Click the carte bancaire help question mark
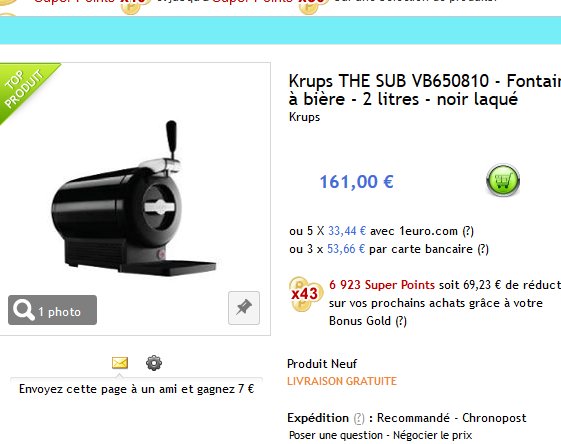This screenshot has width=561, height=444. coord(483,249)
